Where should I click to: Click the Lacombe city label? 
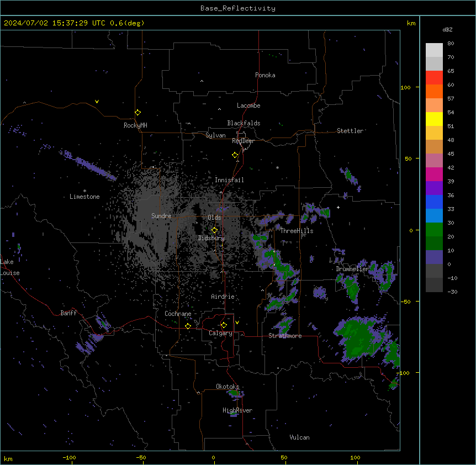248,105
